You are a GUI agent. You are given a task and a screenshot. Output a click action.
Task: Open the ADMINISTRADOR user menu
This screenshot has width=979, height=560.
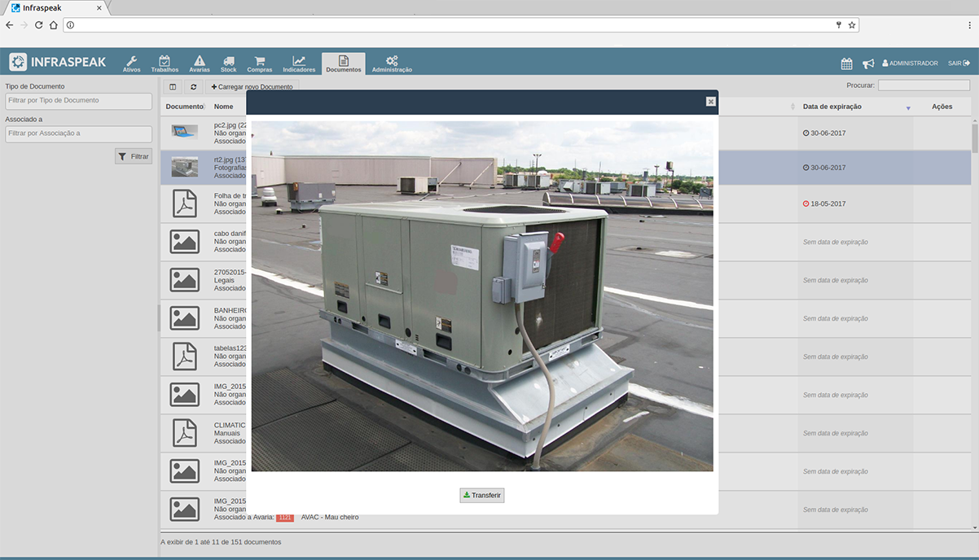click(911, 63)
